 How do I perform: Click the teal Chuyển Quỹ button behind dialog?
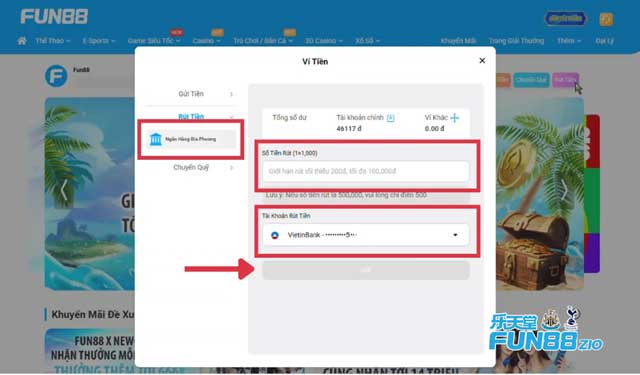531,80
